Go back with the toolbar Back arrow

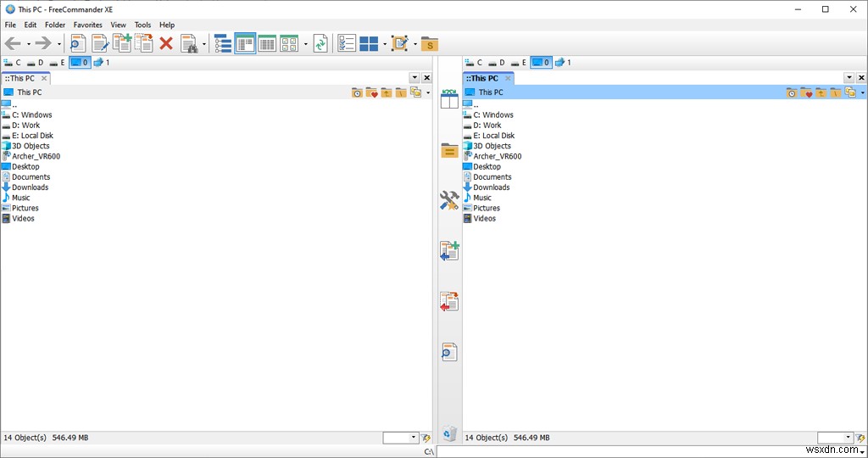[x=12, y=43]
